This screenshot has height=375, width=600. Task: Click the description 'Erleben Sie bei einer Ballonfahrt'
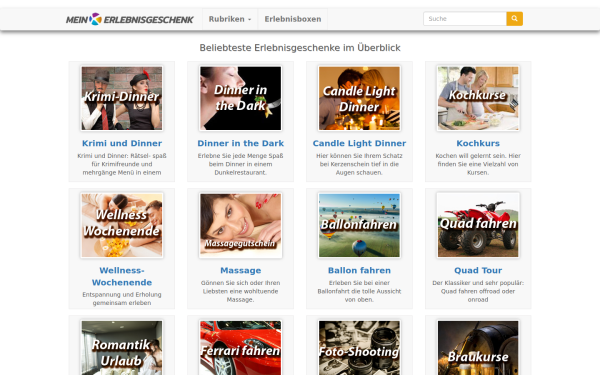359,291
